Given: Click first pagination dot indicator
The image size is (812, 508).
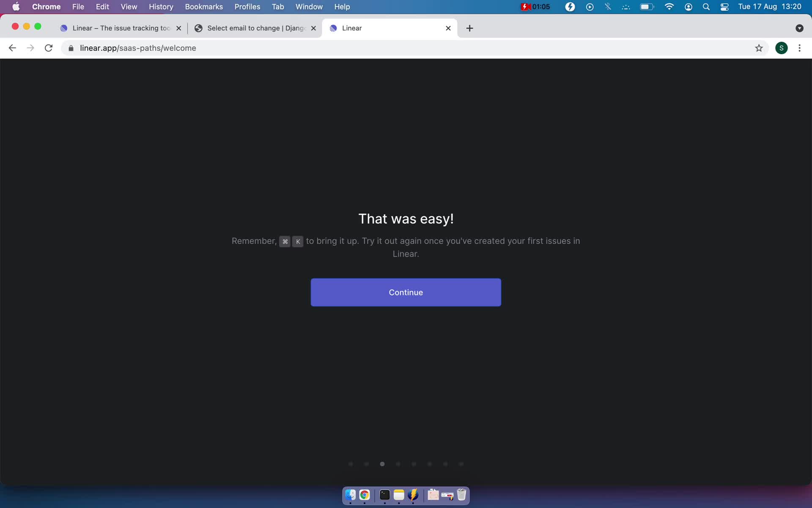Looking at the screenshot, I should (x=351, y=464).
